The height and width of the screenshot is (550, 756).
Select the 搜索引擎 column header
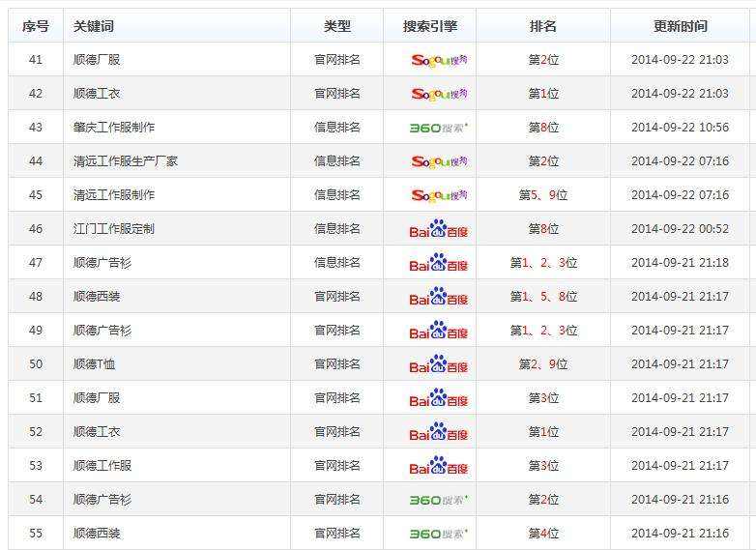pyautogui.click(x=430, y=26)
